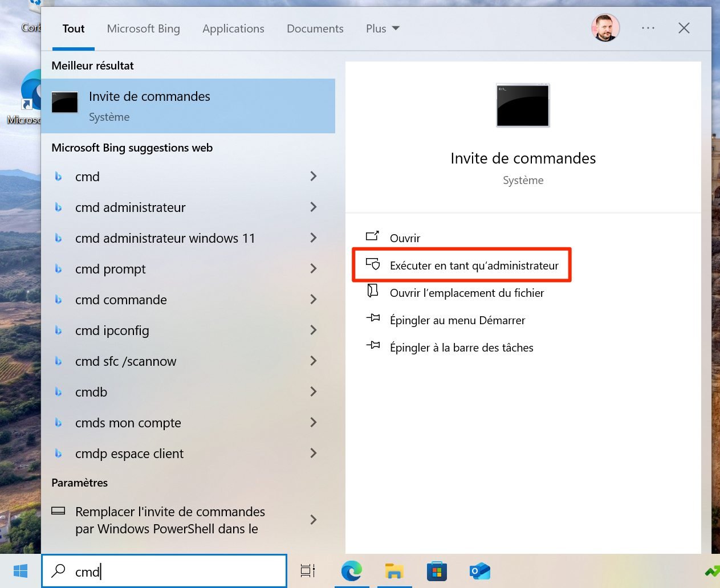Click the search box containing 'cmd'

click(x=171, y=571)
